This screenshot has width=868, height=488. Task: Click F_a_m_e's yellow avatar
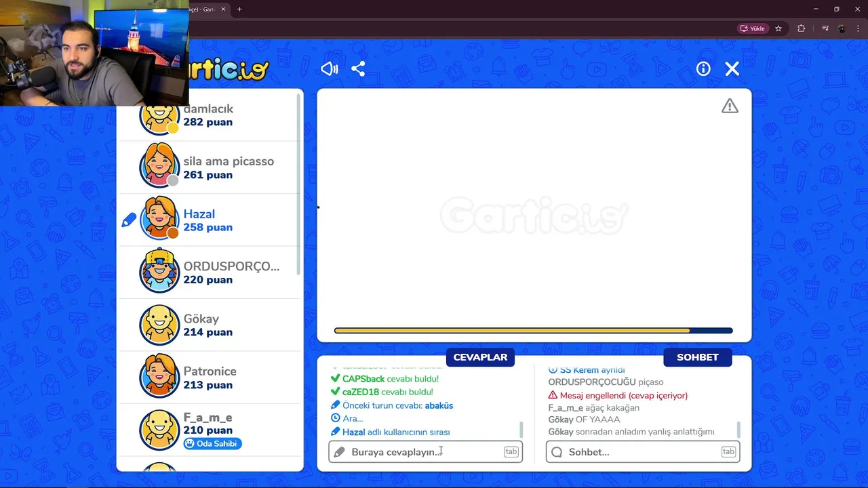coord(159,430)
